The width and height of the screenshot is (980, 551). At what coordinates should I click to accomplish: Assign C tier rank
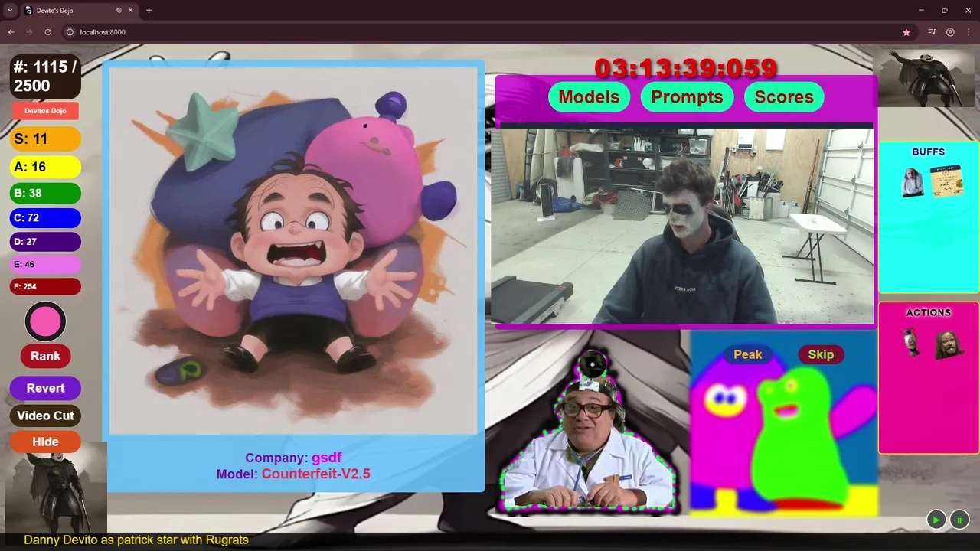click(45, 217)
